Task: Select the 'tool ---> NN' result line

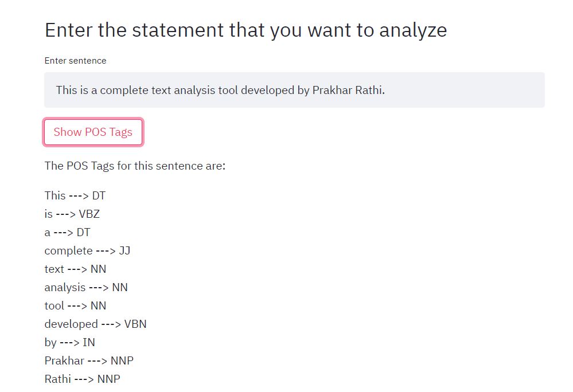Action: pos(75,305)
